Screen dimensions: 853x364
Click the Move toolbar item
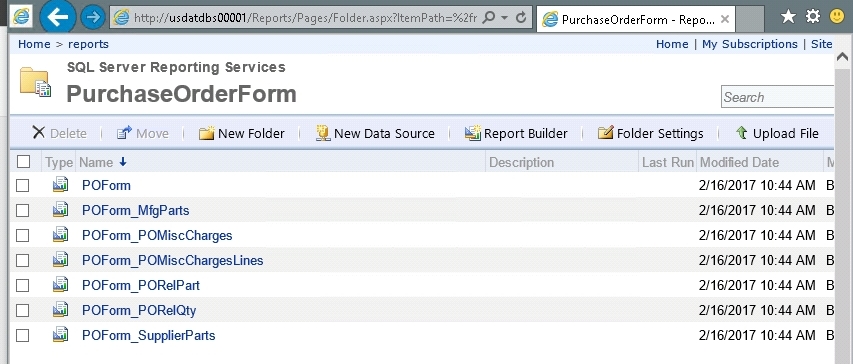143,133
